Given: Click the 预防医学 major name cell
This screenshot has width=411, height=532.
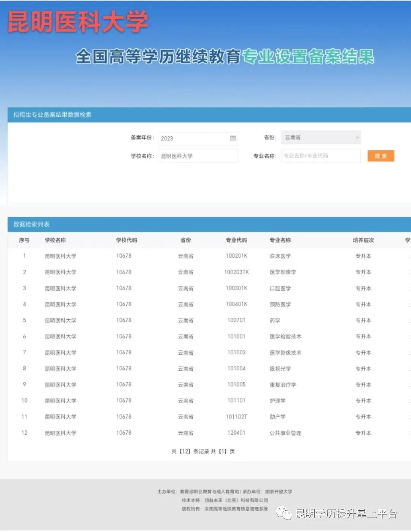Looking at the screenshot, I should 280,304.
